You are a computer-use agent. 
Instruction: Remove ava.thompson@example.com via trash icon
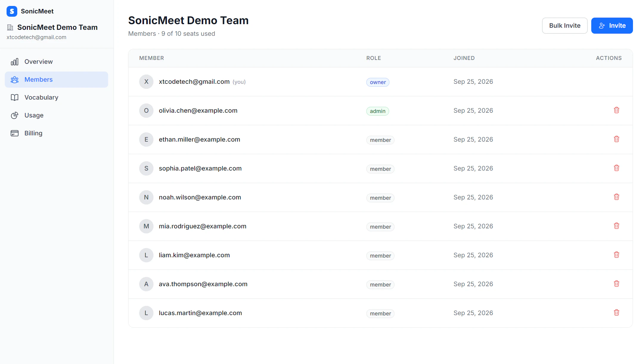click(x=617, y=284)
